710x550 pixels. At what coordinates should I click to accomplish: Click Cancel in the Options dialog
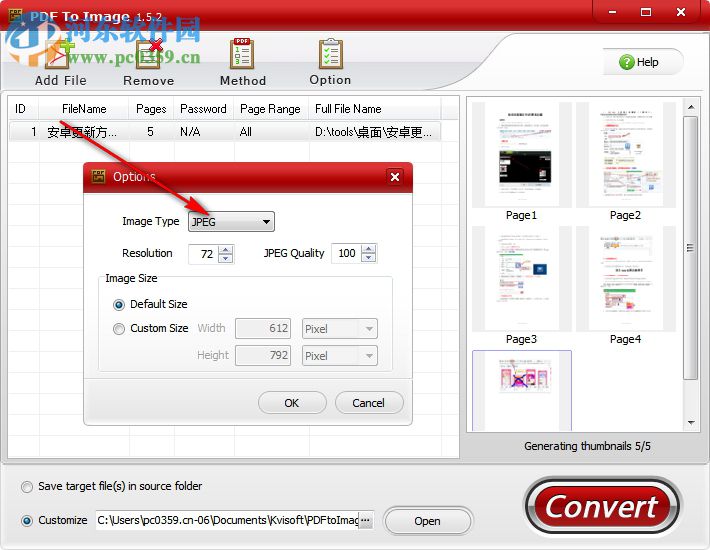pos(369,403)
